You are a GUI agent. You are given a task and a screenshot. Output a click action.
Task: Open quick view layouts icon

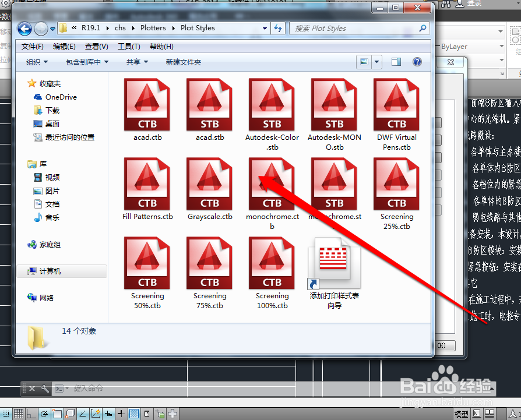(x=477, y=414)
